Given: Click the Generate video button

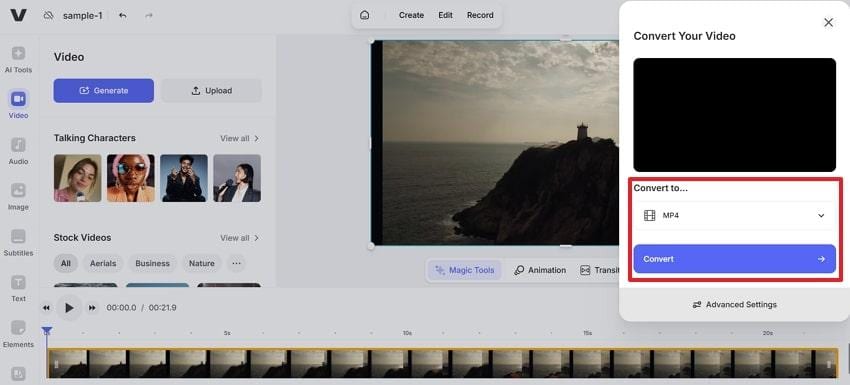Looking at the screenshot, I should pos(104,91).
